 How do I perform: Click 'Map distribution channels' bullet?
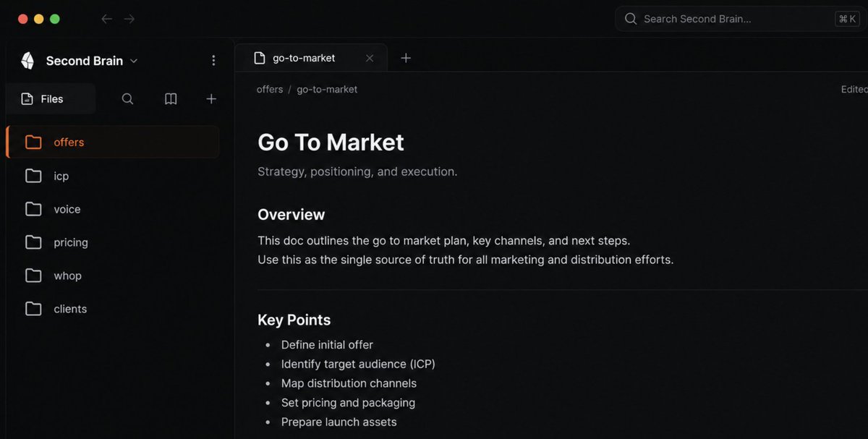(x=349, y=383)
